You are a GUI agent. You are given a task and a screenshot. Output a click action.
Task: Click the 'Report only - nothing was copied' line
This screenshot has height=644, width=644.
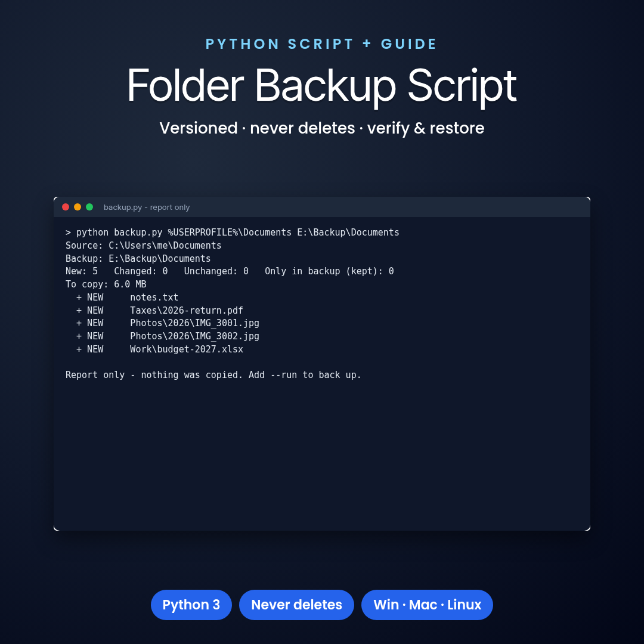click(x=213, y=375)
